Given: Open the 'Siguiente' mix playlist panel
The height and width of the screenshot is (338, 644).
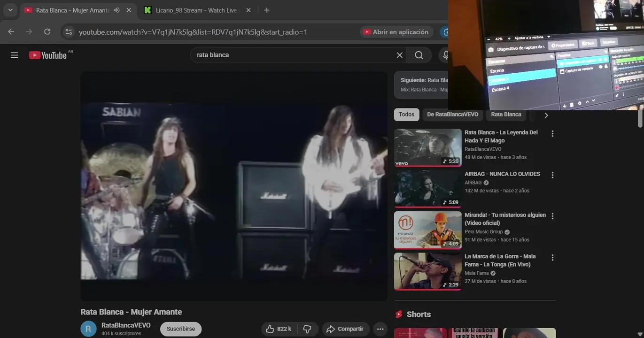Looking at the screenshot, I should pyautogui.click(x=421, y=84).
